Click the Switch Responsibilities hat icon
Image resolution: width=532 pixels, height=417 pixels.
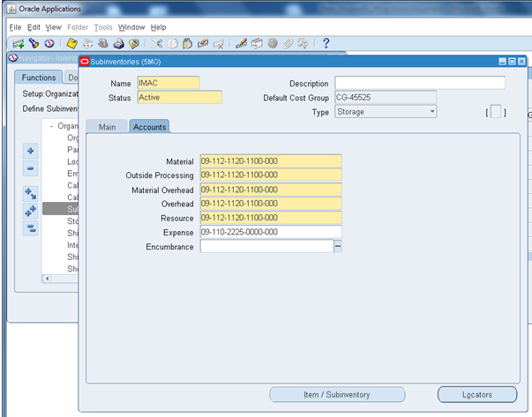coord(103,43)
